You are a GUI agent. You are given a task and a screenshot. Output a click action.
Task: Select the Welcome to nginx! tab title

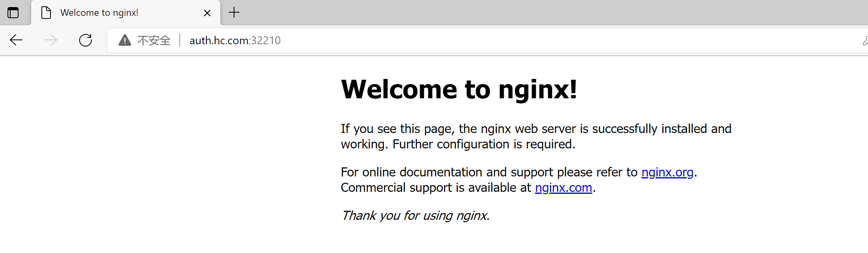tap(99, 13)
